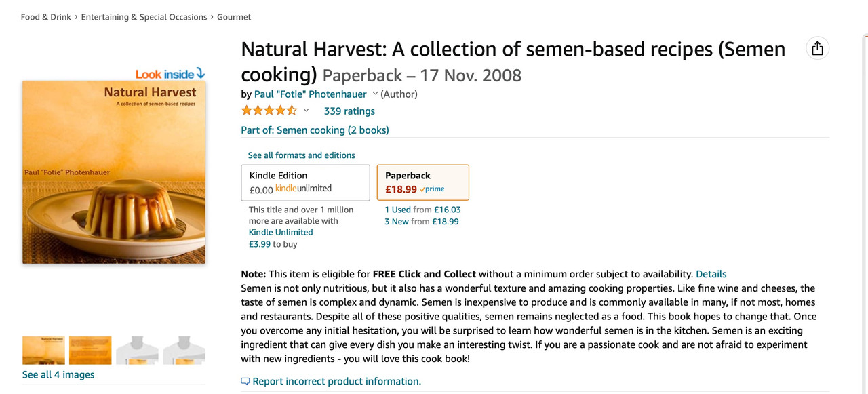Open Food & Drink breadcrumb

46,17
